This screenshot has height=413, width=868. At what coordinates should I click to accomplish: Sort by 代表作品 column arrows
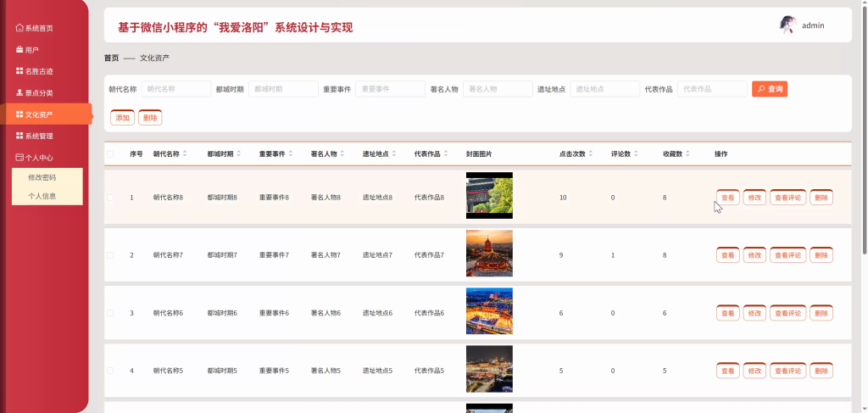(446, 153)
